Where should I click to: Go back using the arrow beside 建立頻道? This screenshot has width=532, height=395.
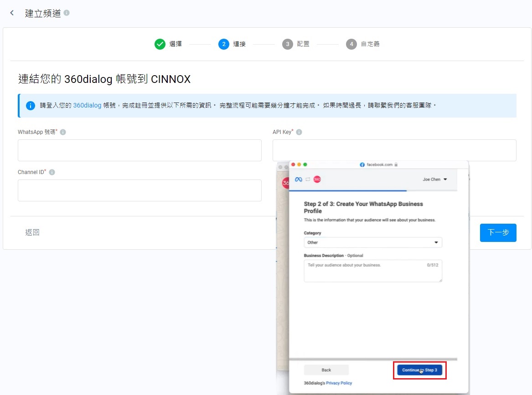(x=12, y=13)
